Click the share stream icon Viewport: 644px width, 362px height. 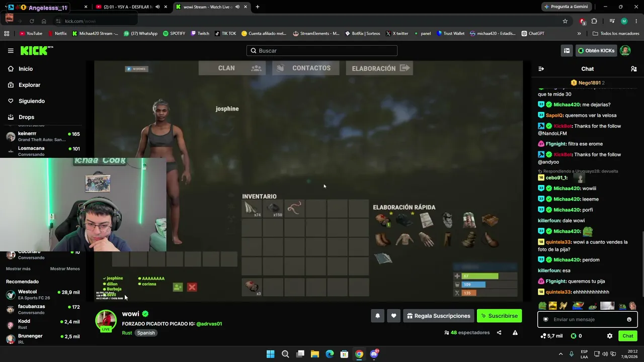[x=499, y=332]
